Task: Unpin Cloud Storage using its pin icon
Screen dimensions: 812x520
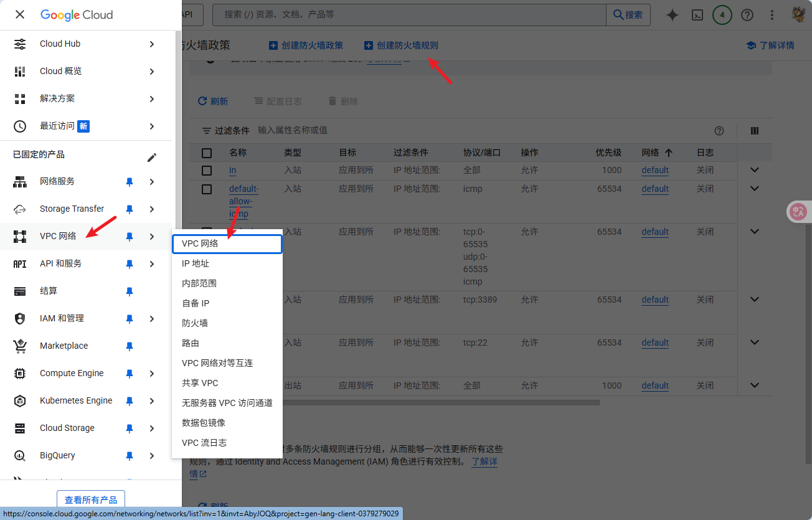Action: point(130,428)
